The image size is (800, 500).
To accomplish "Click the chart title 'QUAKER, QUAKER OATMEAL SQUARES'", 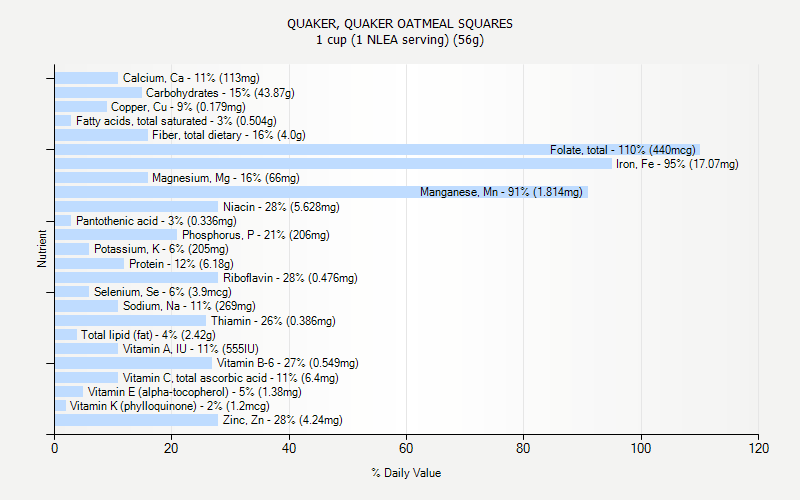I will click(399, 24).
